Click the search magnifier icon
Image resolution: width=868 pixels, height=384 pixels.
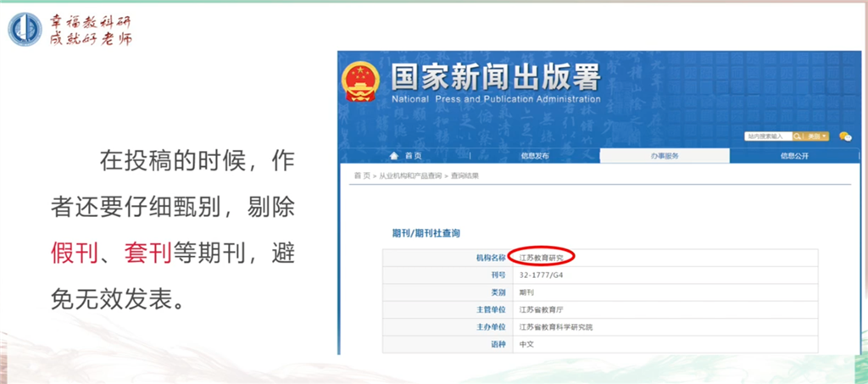tap(797, 136)
